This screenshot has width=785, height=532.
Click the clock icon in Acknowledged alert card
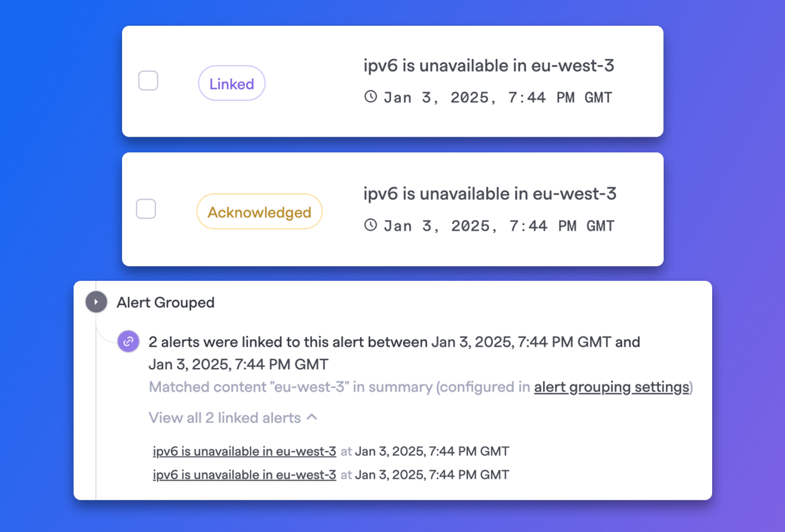(x=370, y=225)
